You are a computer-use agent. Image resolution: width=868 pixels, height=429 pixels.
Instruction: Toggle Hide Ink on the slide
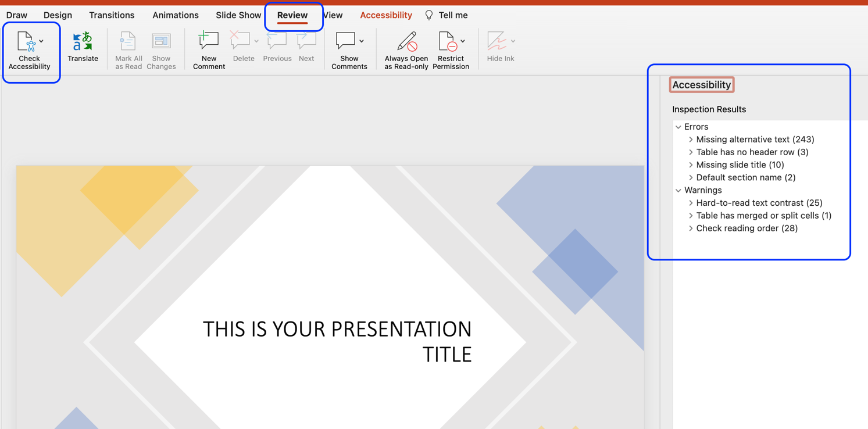pos(499,49)
